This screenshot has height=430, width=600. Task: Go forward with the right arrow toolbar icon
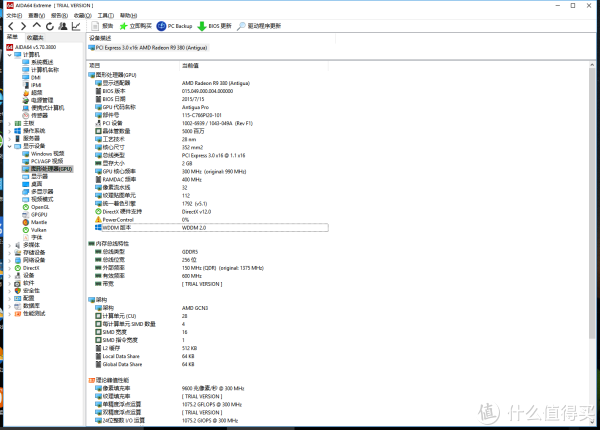point(23,26)
